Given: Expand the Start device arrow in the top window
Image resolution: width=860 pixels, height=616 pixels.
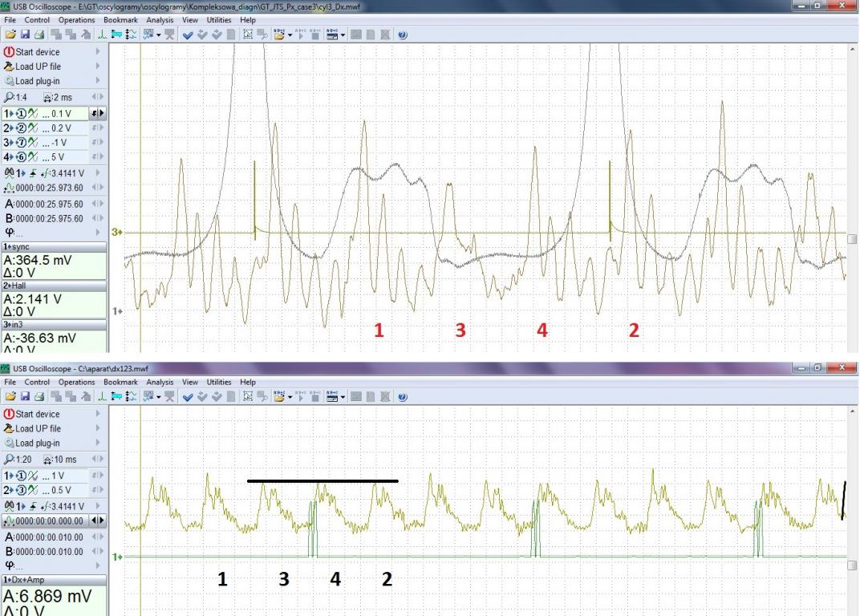Looking at the screenshot, I should coord(99,52).
